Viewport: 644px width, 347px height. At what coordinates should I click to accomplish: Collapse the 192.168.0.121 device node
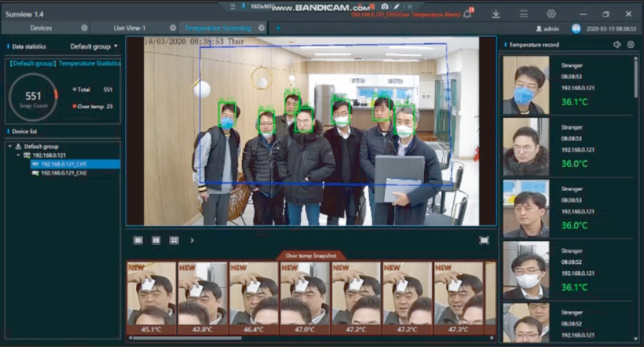click(18, 155)
